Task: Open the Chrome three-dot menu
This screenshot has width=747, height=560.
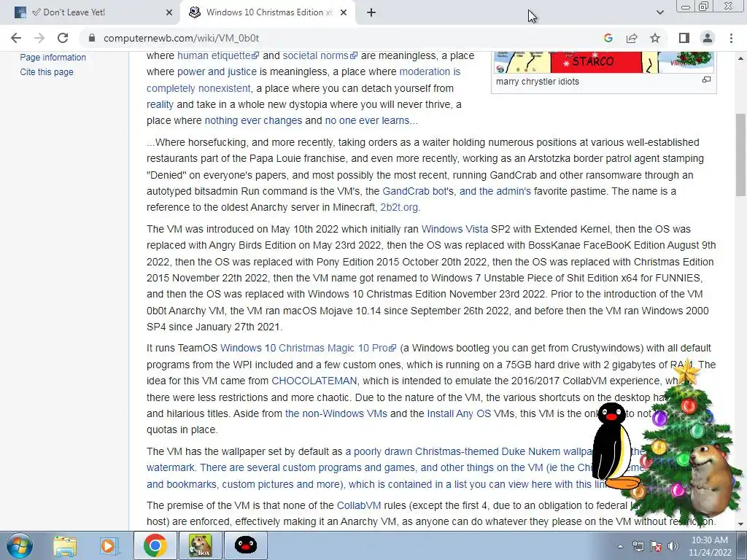Action: click(731, 38)
